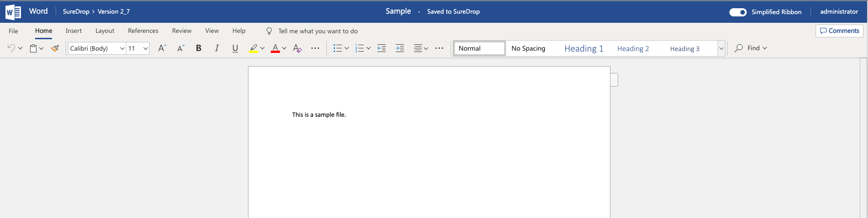The image size is (868, 218).
Task: Open Find options dropdown arrow
Action: [x=765, y=48]
